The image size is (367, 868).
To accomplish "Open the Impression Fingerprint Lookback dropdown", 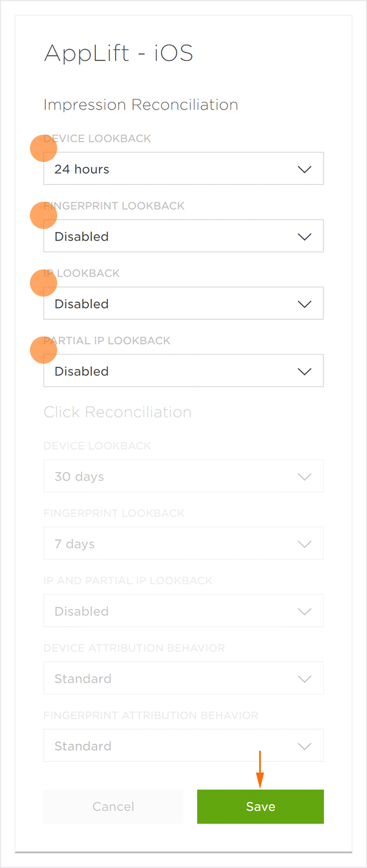I will pos(183,236).
